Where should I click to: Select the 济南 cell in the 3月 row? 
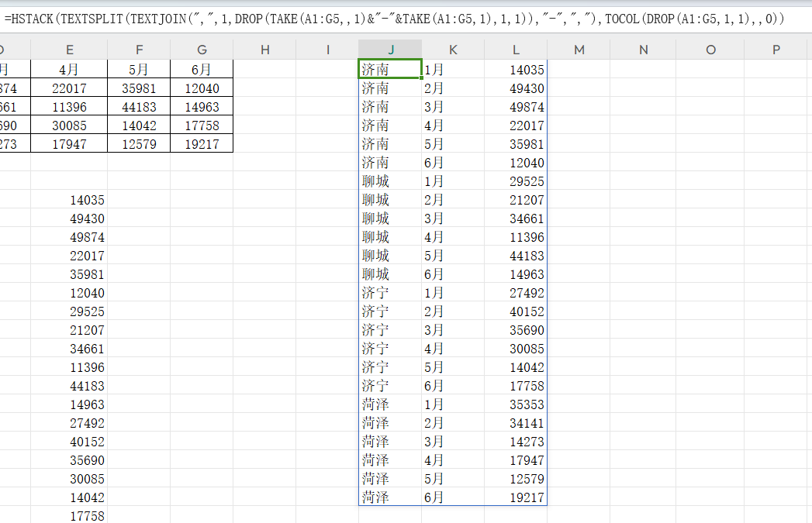click(390, 107)
